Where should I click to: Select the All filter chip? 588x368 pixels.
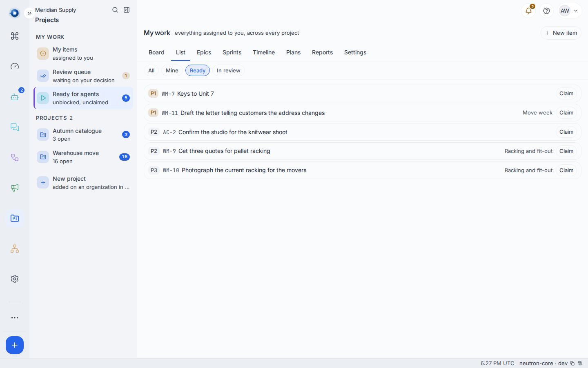click(x=151, y=70)
